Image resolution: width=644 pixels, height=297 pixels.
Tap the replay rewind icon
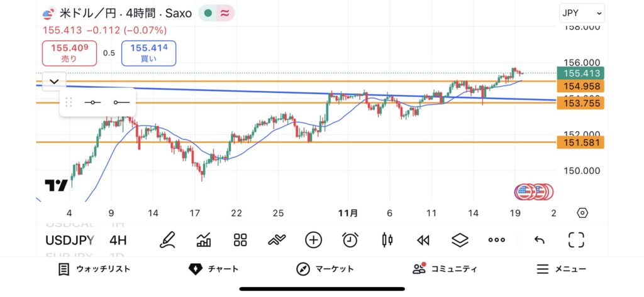coord(423,239)
